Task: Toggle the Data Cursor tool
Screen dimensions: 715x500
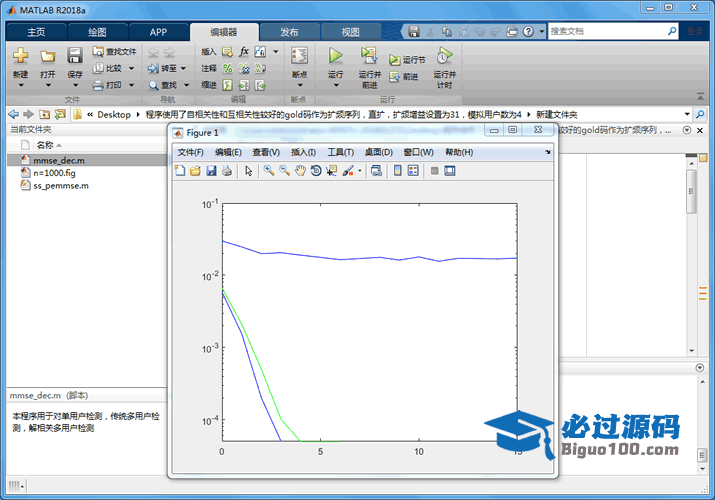Action: point(332,171)
